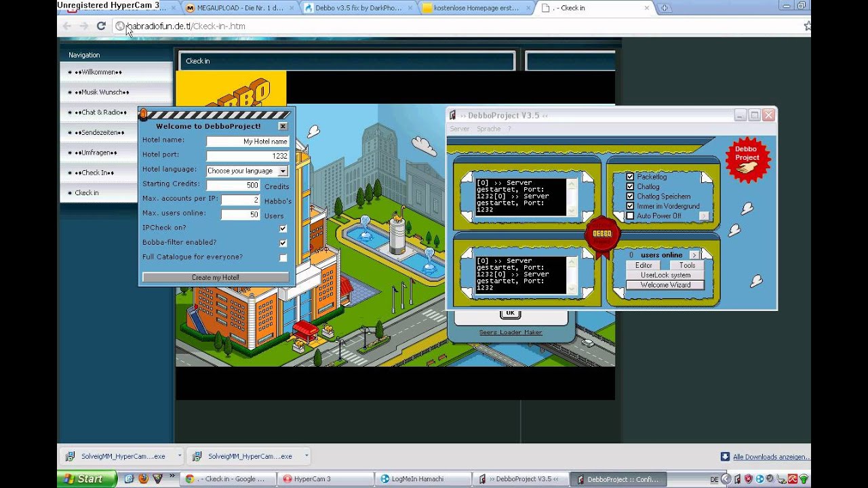Click Hotel name input field
Screen dimensions: 868x488
pos(248,142)
